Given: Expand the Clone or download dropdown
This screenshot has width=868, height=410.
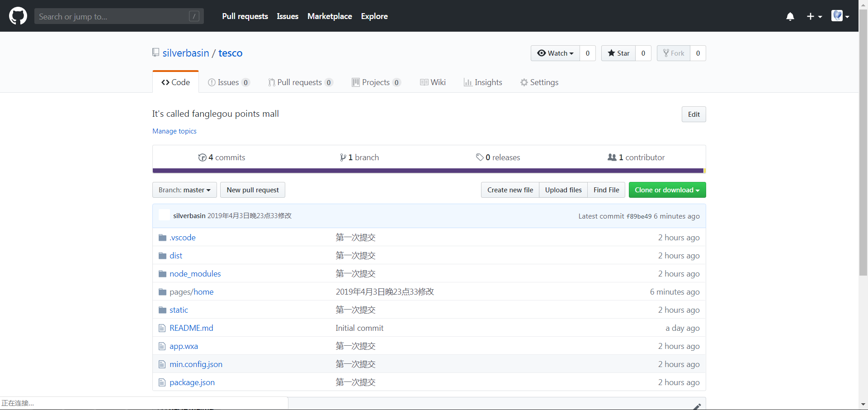Looking at the screenshot, I should point(667,190).
